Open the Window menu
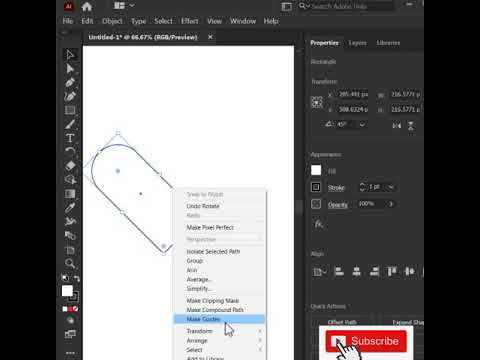Screen dimensions: 480x360 [x=243, y=21]
